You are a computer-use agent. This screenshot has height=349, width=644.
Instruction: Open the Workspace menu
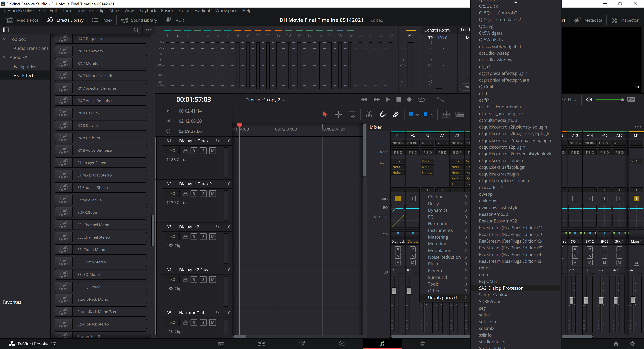[226, 11]
